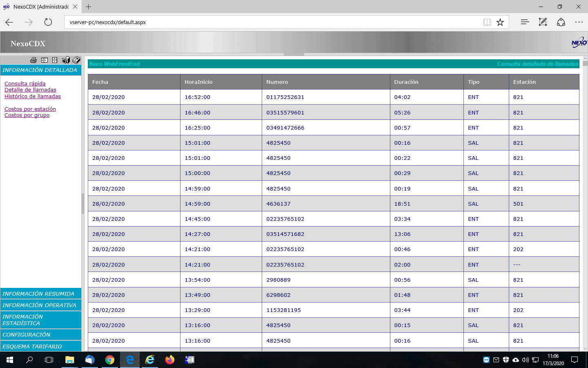The height and width of the screenshot is (368, 588).
Task: Click the Duración column header
Action: pos(427,82)
